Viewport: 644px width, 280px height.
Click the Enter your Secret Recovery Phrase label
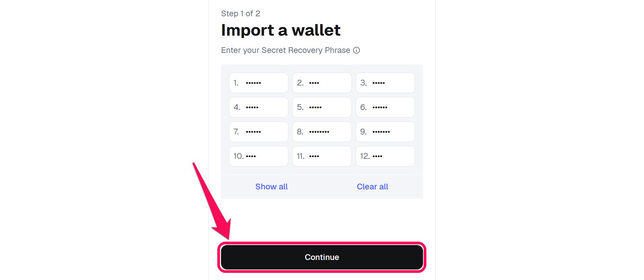[286, 50]
